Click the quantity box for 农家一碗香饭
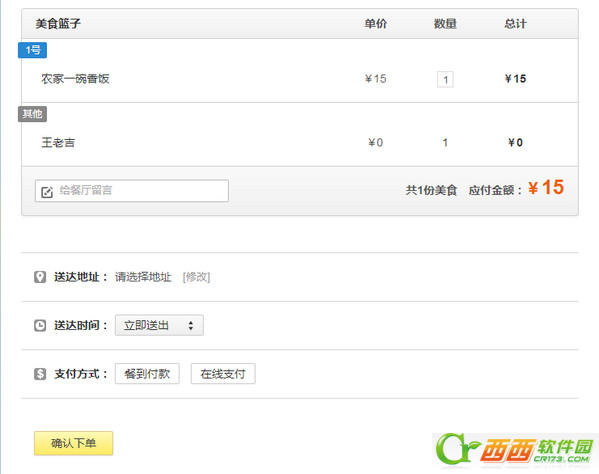The height and width of the screenshot is (474, 599). click(445, 79)
